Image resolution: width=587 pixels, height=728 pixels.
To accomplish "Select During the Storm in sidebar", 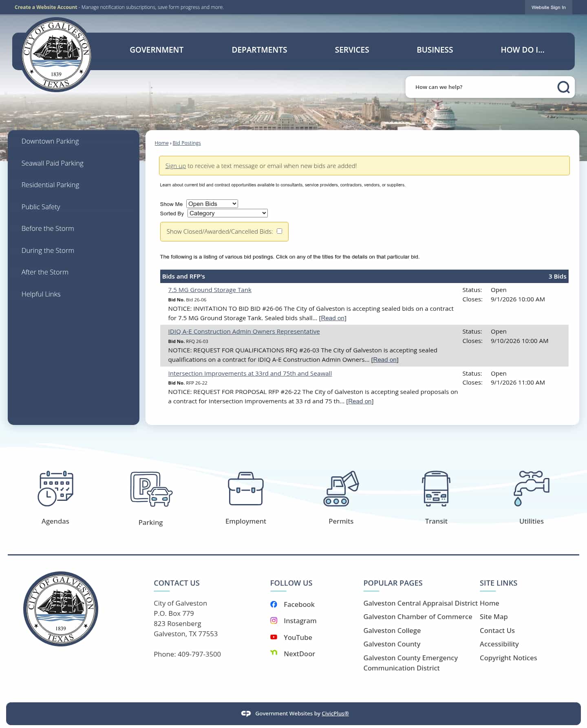I will pos(48,250).
